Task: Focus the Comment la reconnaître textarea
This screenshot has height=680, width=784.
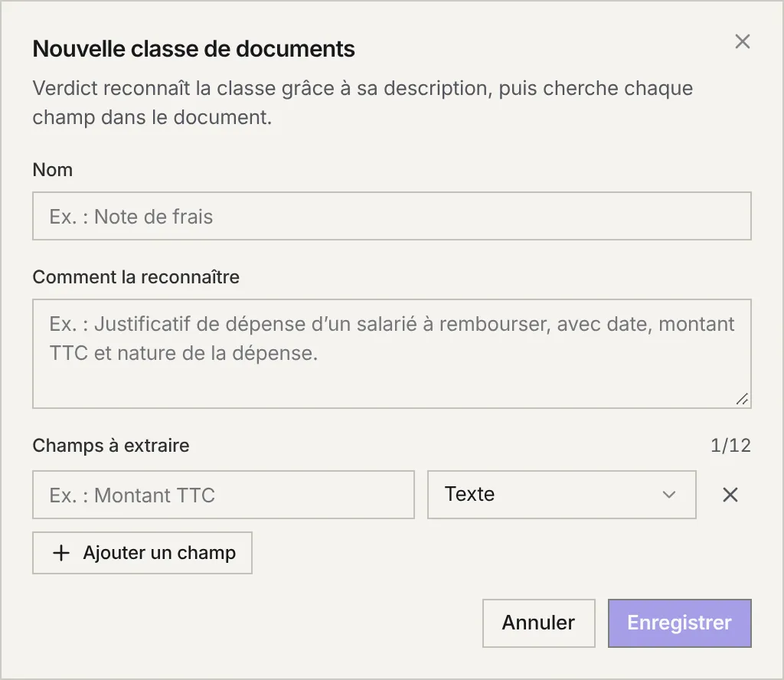Action: click(392, 354)
